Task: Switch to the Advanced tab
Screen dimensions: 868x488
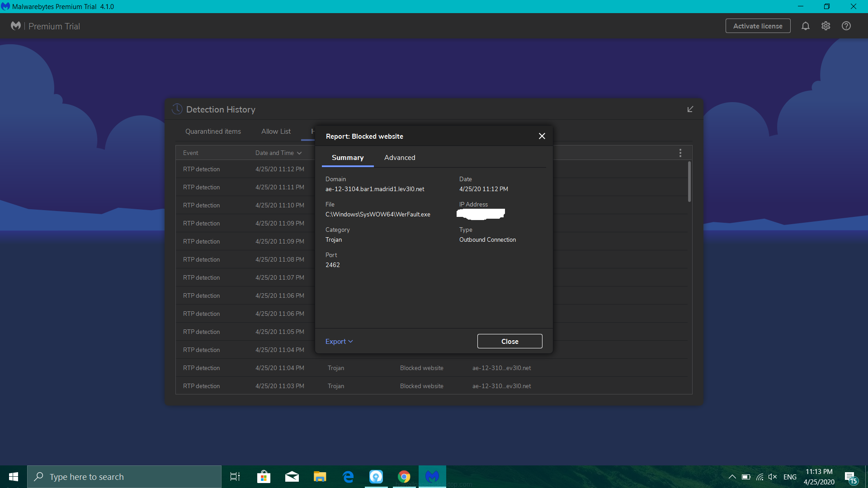Action: click(x=400, y=158)
